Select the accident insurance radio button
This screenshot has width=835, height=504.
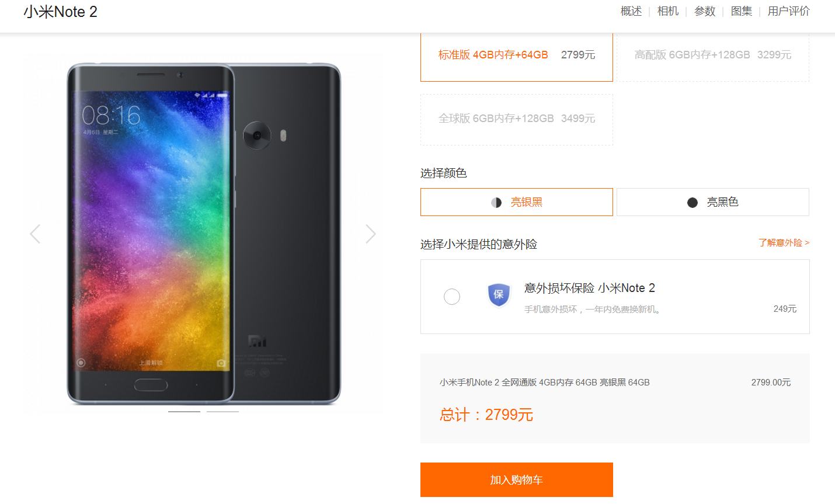click(x=452, y=297)
